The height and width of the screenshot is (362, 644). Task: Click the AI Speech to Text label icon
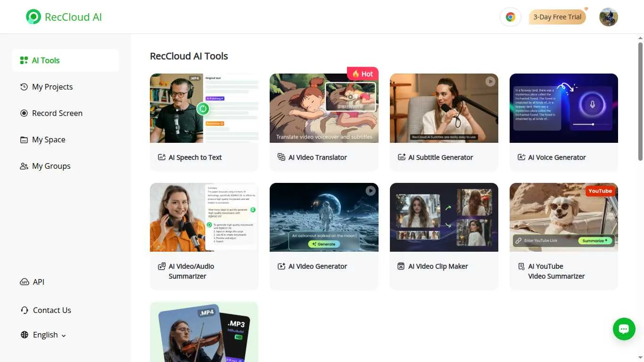click(x=162, y=157)
